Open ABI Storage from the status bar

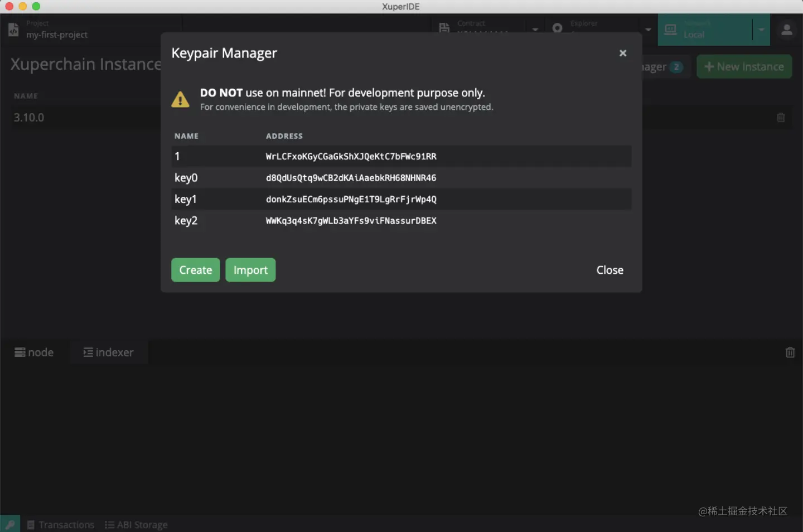(136, 525)
